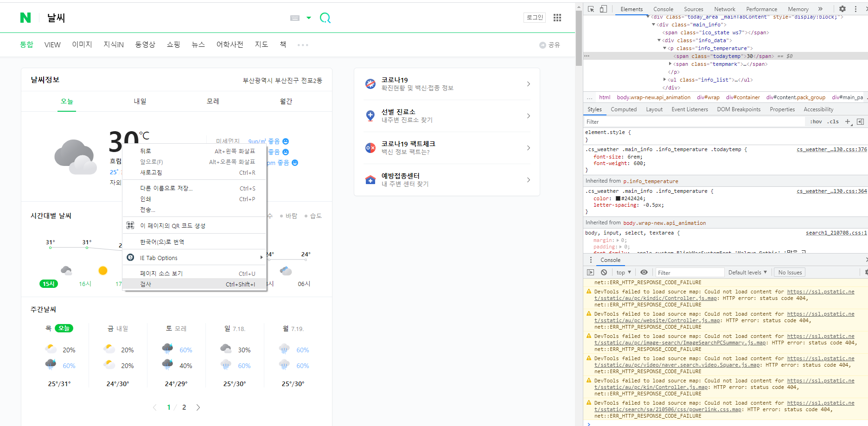The width and height of the screenshot is (868, 426).
Task: Expand IE Tab Options submenu
Action: (194, 258)
